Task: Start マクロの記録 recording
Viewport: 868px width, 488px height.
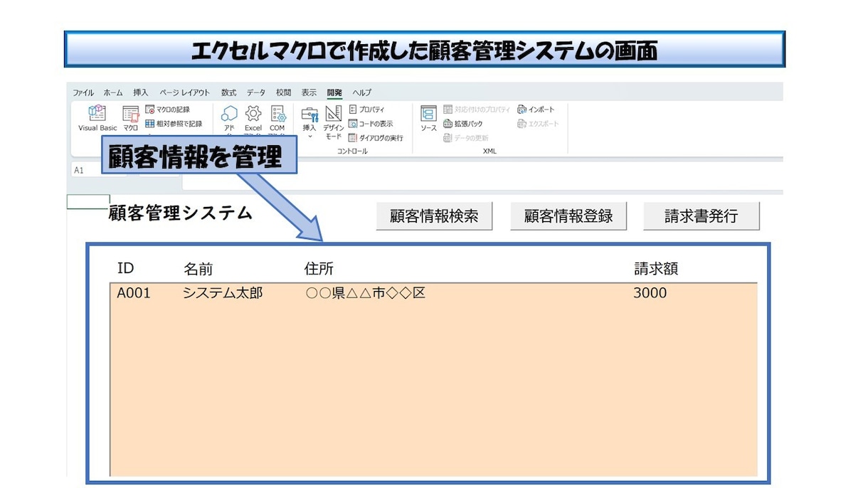Action: pyautogui.click(x=167, y=110)
